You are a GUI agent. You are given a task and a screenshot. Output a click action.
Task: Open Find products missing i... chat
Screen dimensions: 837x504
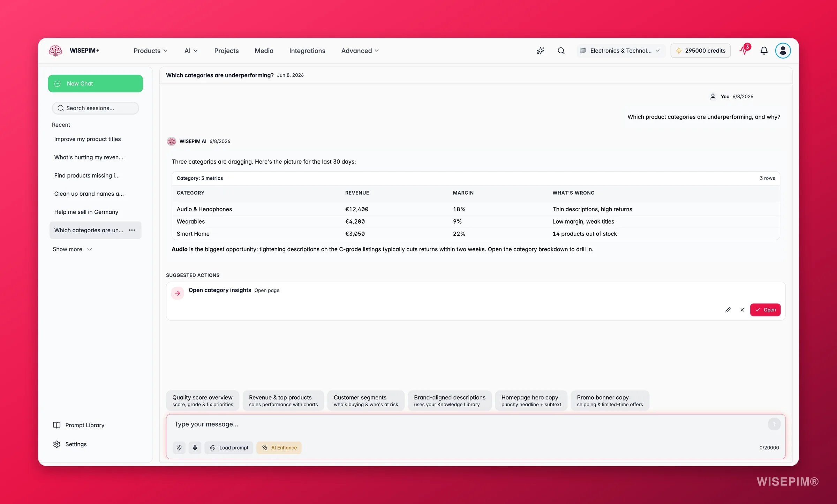(x=95, y=175)
